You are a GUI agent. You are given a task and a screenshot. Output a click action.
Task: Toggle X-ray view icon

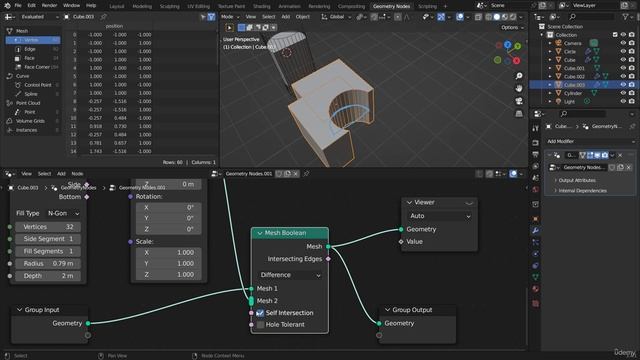click(x=478, y=17)
